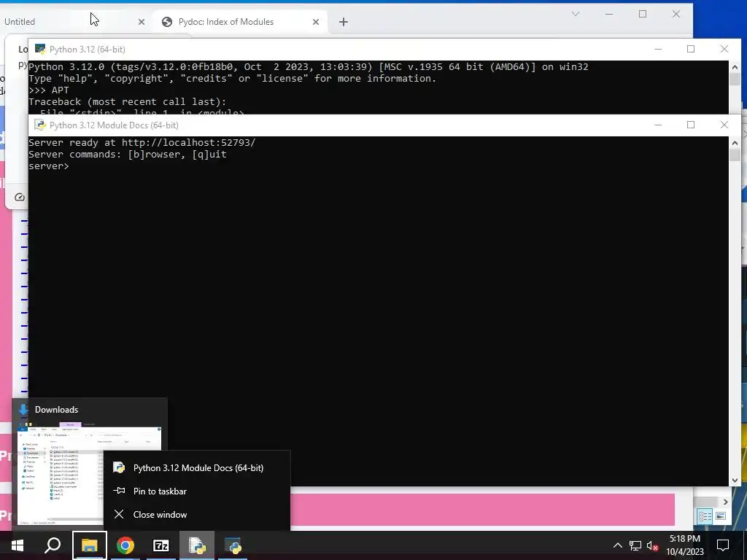Open the muted volume tray icon
The width and height of the screenshot is (747, 560).
tap(653, 545)
